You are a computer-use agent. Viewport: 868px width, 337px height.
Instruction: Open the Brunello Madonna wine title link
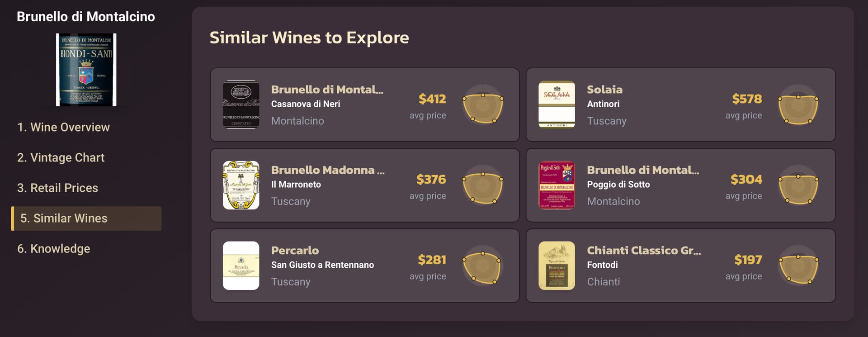[x=328, y=170]
